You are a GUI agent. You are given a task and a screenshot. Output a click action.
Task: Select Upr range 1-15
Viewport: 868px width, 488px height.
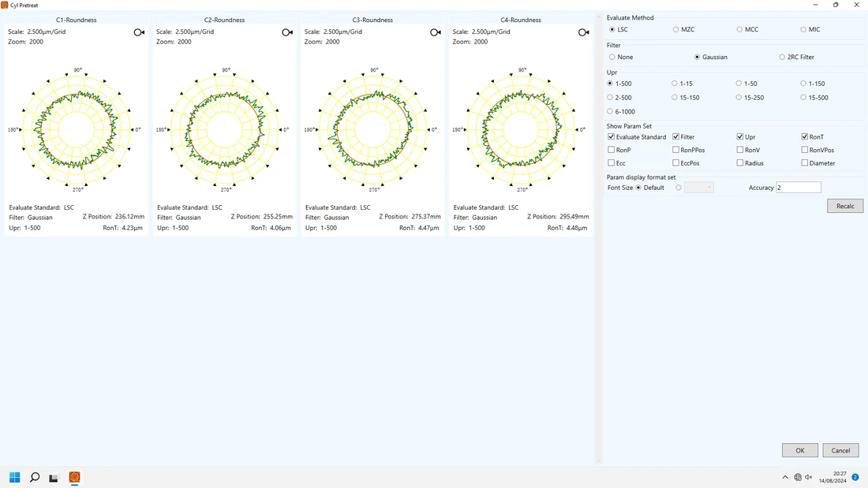(682, 84)
